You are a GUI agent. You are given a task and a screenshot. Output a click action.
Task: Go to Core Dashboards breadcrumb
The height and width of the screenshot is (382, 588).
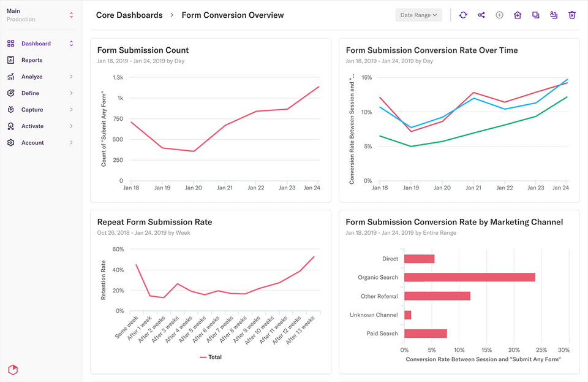point(129,15)
